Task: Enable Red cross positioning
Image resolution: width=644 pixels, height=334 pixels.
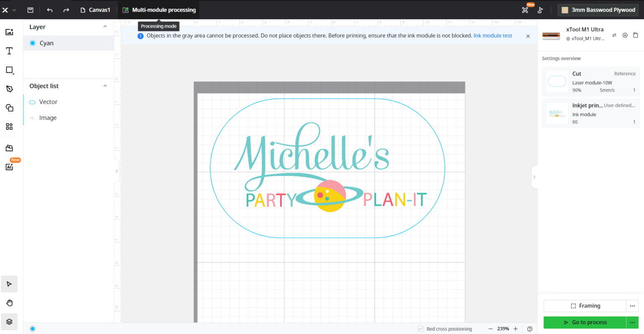Action: tap(420, 329)
